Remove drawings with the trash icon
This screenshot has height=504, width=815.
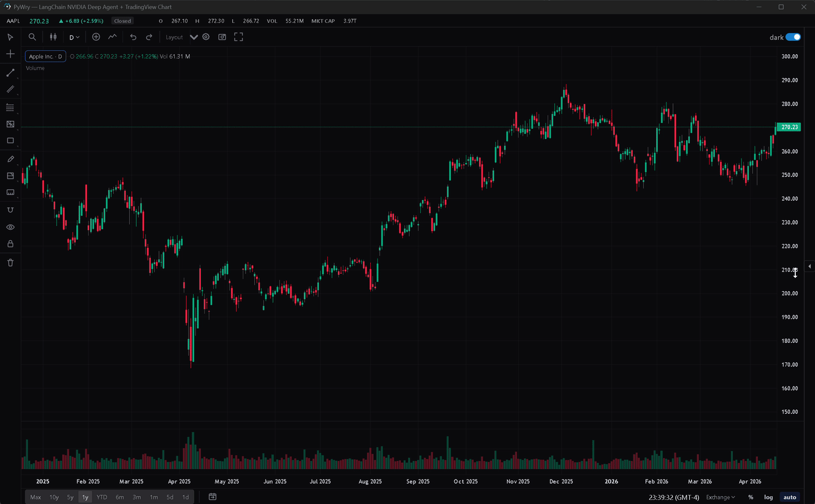click(x=10, y=262)
